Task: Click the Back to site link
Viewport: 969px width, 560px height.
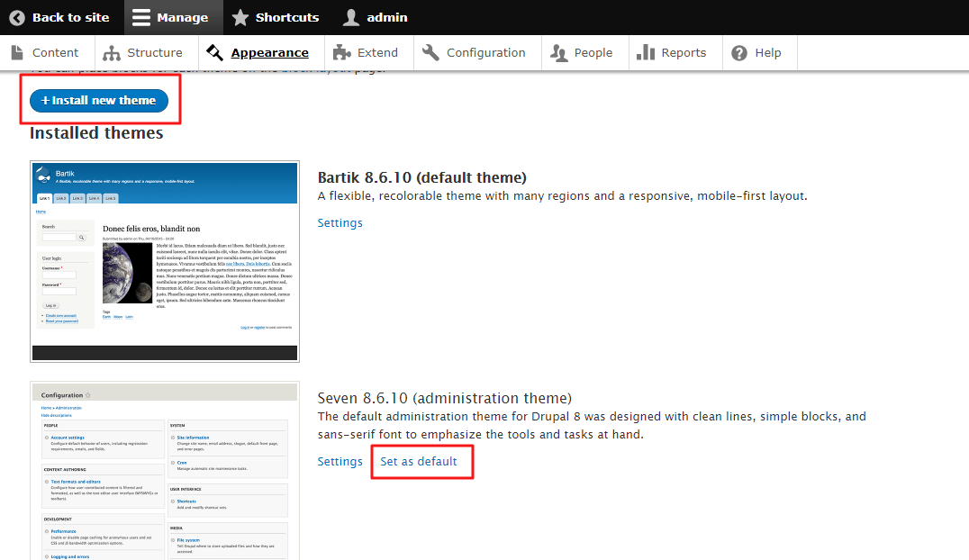Action: tap(60, 17)
